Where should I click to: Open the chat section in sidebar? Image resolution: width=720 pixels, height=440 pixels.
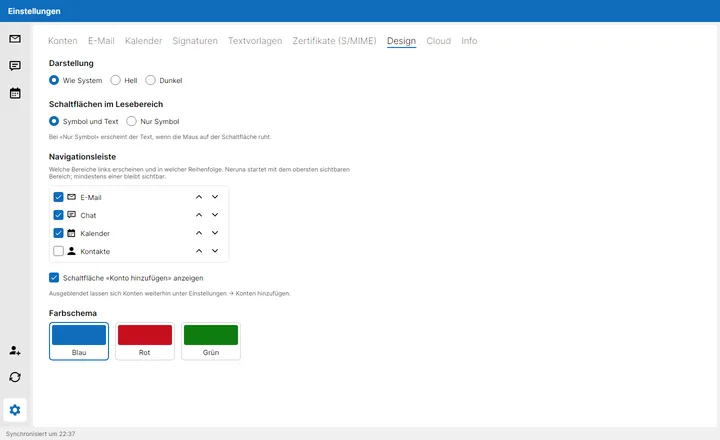click(15, 66)
